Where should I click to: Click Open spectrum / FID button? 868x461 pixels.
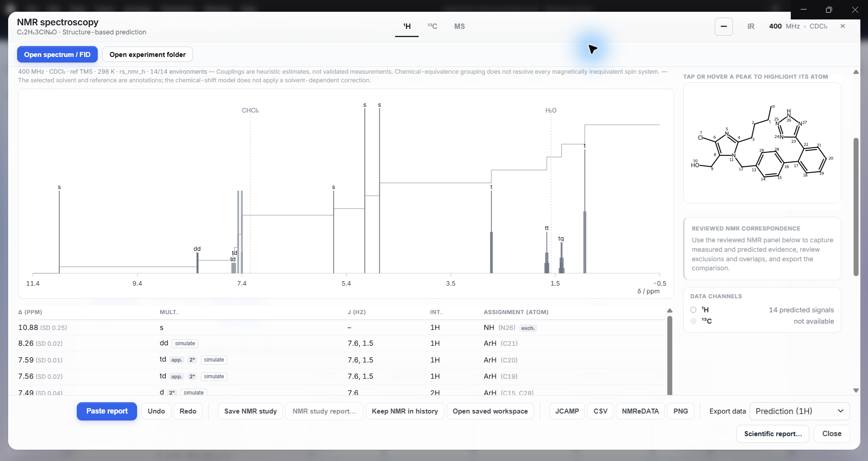[x=57, y=54]
